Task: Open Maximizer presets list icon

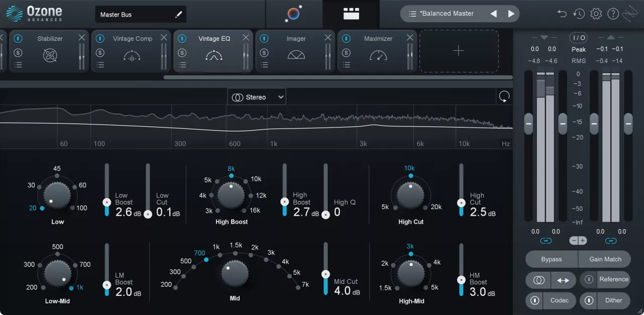Action: pos(346,65)
